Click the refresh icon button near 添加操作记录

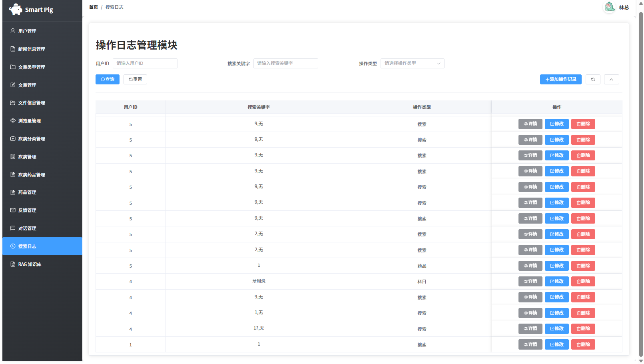tap(593, 80)
